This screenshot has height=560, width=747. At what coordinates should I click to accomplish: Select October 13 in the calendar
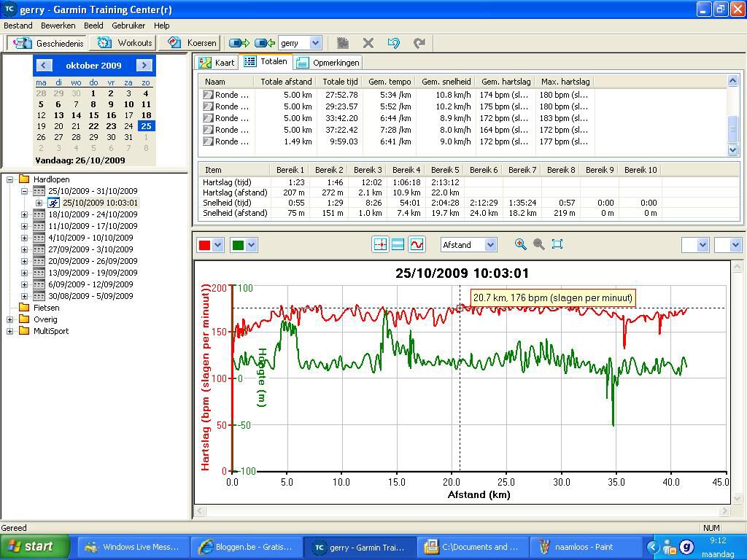58,115
